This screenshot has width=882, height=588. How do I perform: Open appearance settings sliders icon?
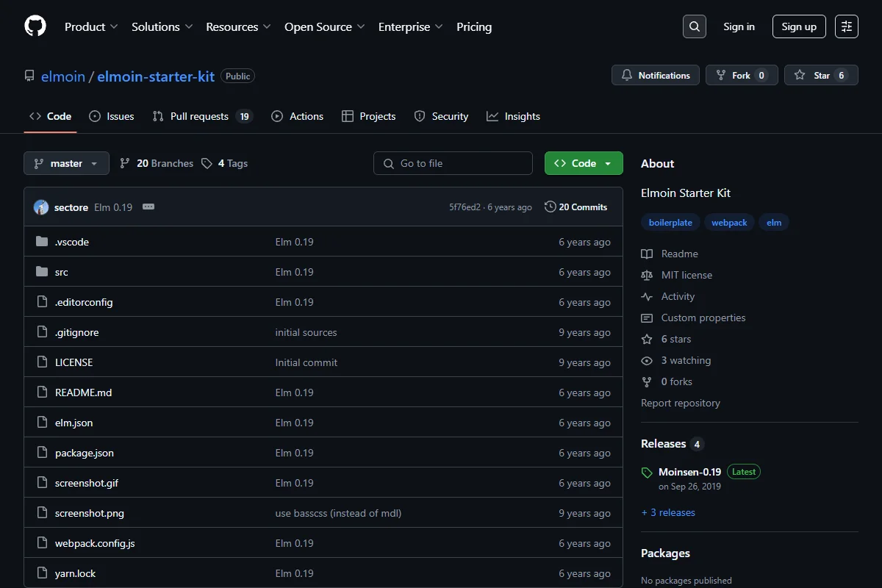(x=847, y=26)
